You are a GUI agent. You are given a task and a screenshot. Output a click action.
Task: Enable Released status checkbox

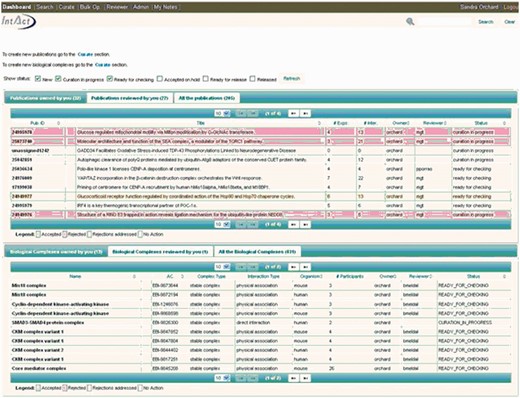253,79
